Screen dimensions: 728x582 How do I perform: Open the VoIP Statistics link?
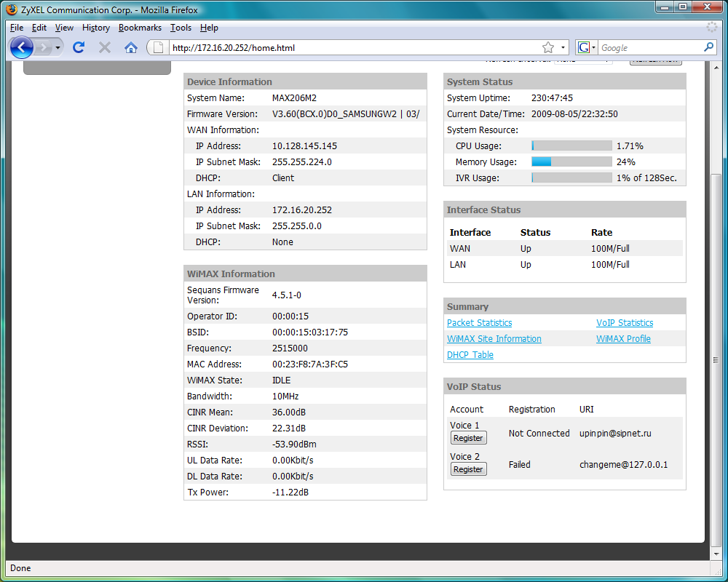pos(625,322)
